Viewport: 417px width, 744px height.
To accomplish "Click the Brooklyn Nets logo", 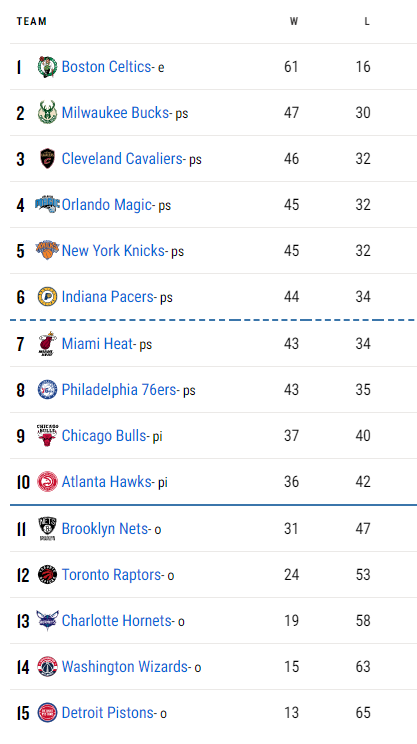I will [47, 529].
